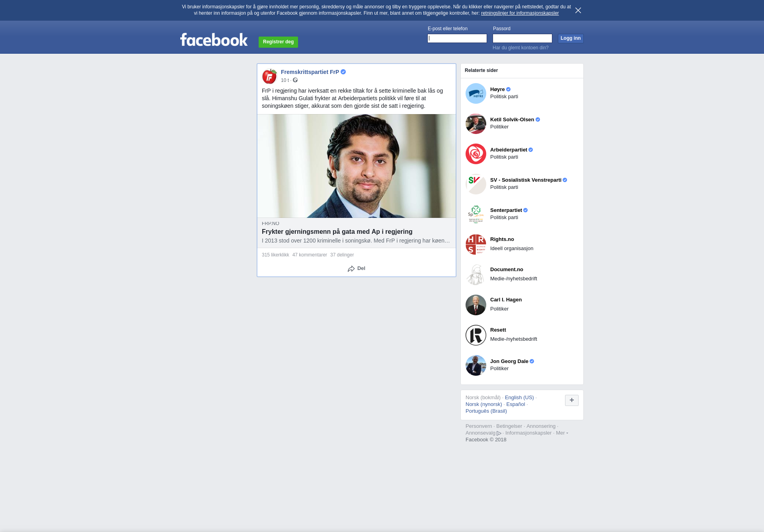Open the Høyre related page link
Image resolution: width=764 pixels, height=532 pixels.
coord(497,89)
